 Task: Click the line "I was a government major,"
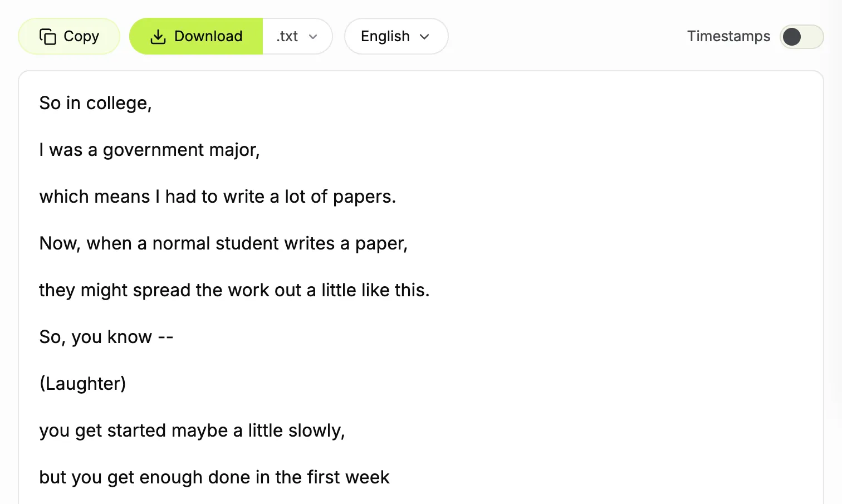pyautogui.click(x=149, y=150)
